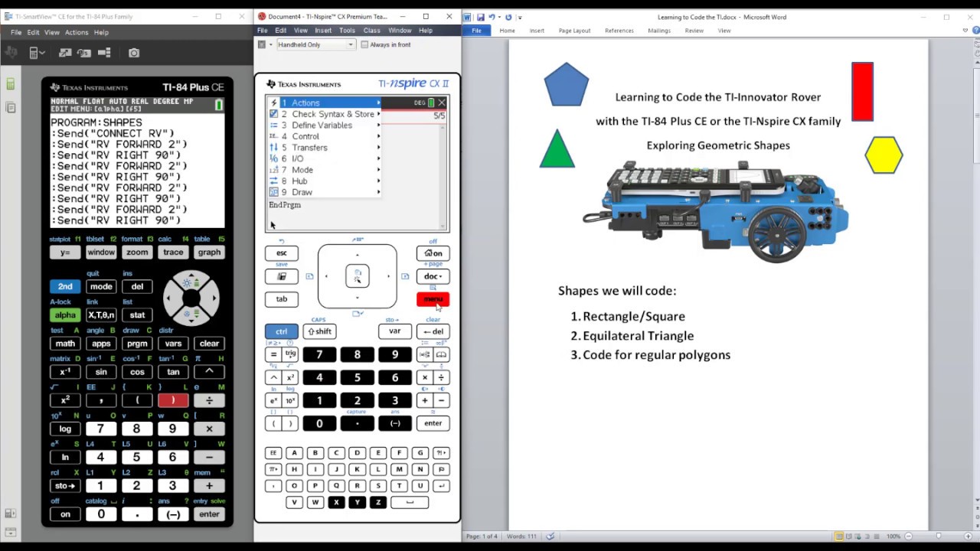Click the esc key on Nspire handheld
Viewport: 980px width, 551px height.
(282, 253)
